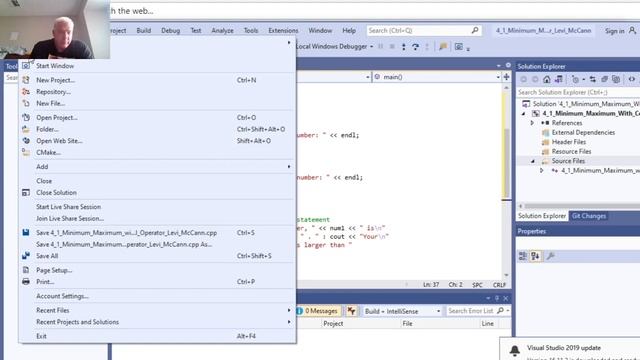640x360 pixels.
Task: Click the Search (Ctrl+Q) box
Action: tap(424, 31)
